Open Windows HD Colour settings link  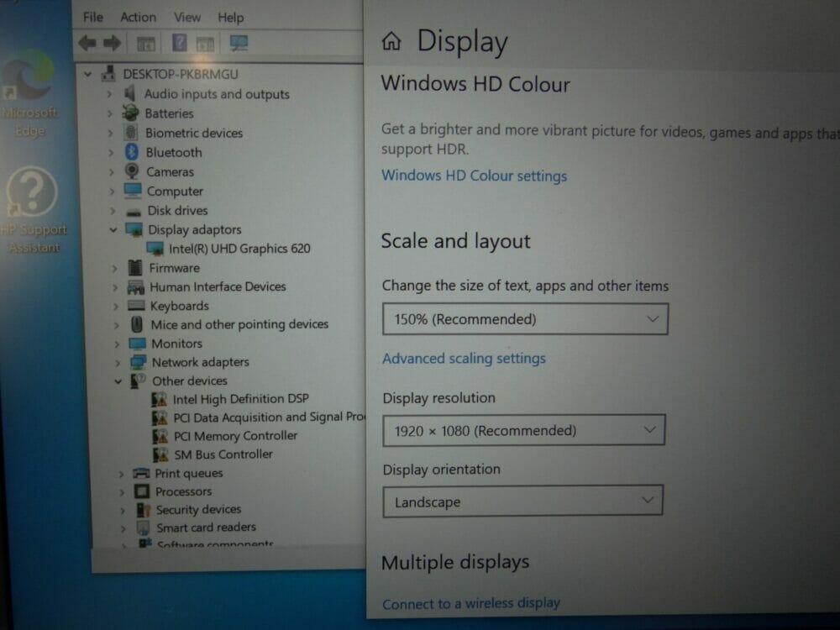tap(474, 176)
